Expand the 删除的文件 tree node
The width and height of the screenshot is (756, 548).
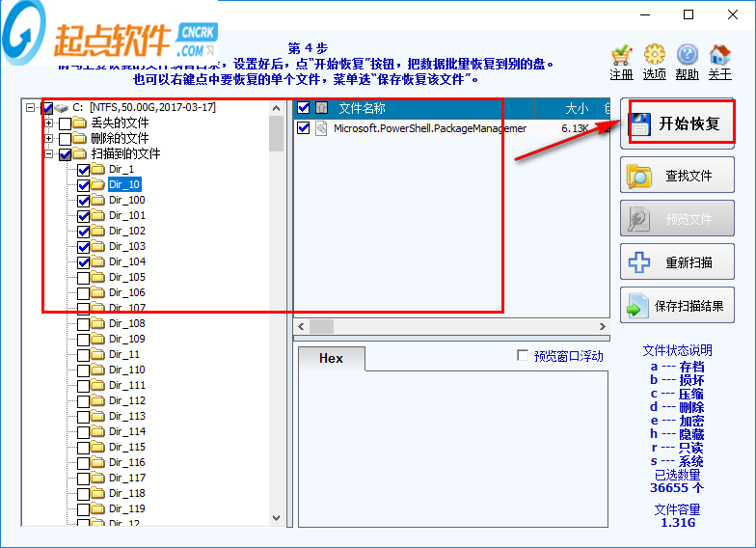48,139
